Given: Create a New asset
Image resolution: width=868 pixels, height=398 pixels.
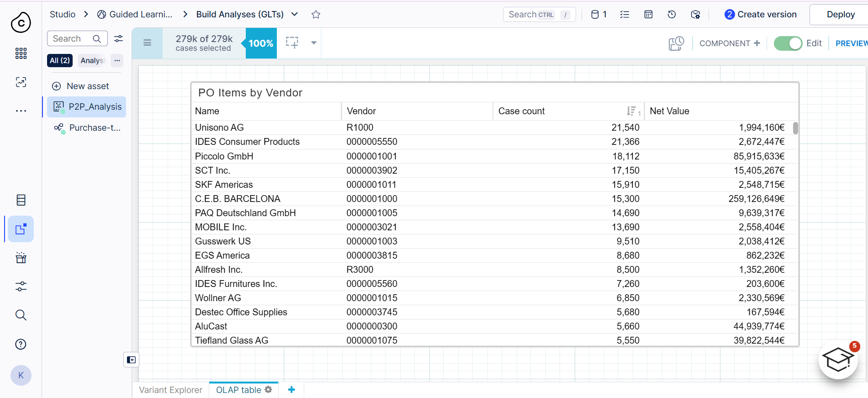Looking at the screenshot, I should tap(81, 86).
